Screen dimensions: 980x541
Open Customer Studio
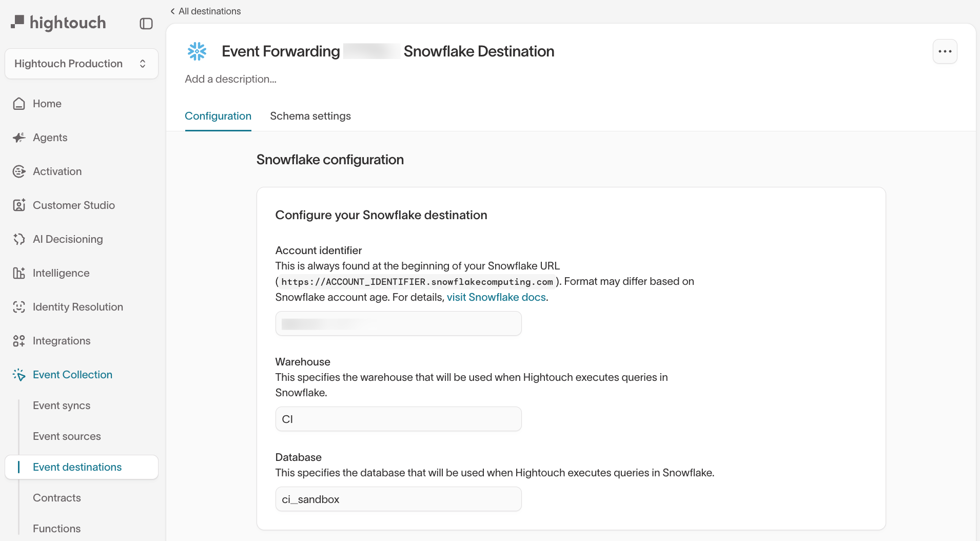point(73,205)
